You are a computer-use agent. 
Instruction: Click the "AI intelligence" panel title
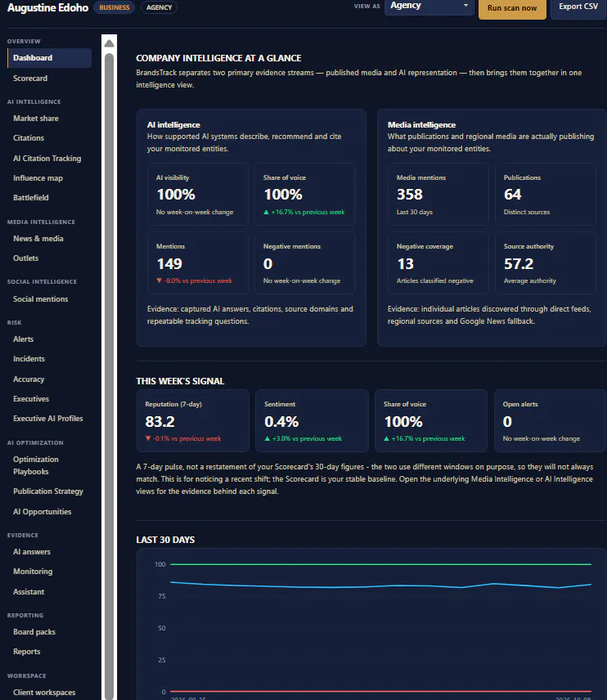173,125
